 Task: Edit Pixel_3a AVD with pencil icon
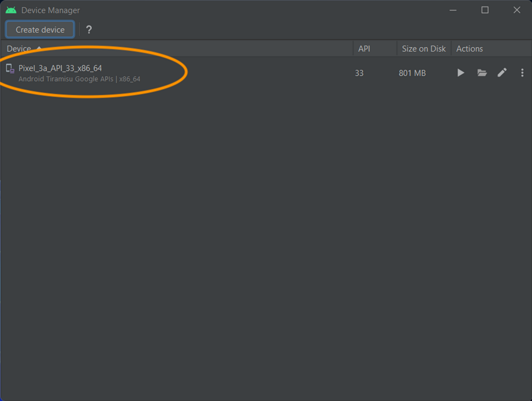[502, 73]
